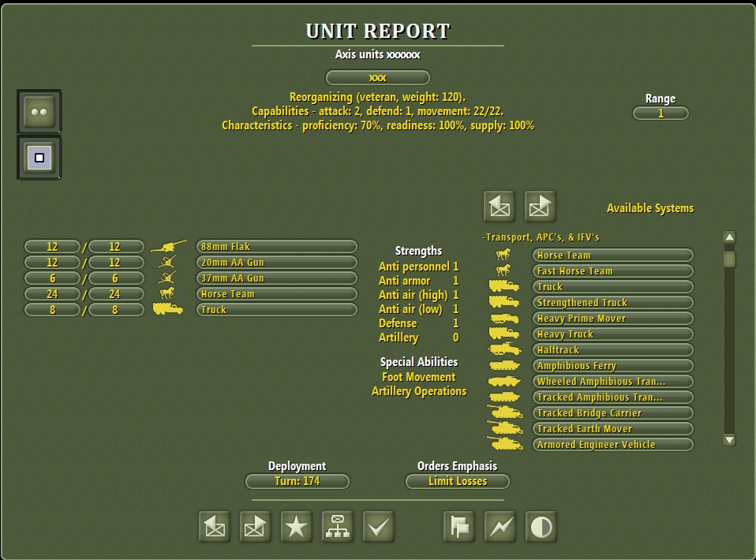Click the flags icon button
756x560 pixels.
[x=459, y=527]
